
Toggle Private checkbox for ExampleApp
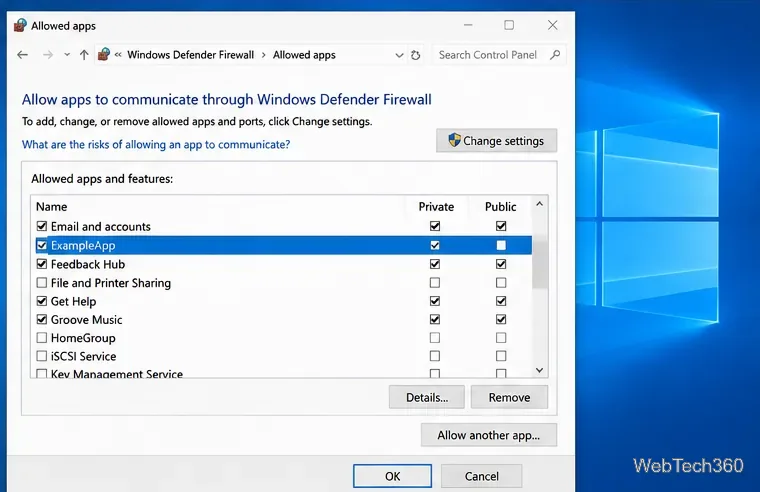[435, 245]
